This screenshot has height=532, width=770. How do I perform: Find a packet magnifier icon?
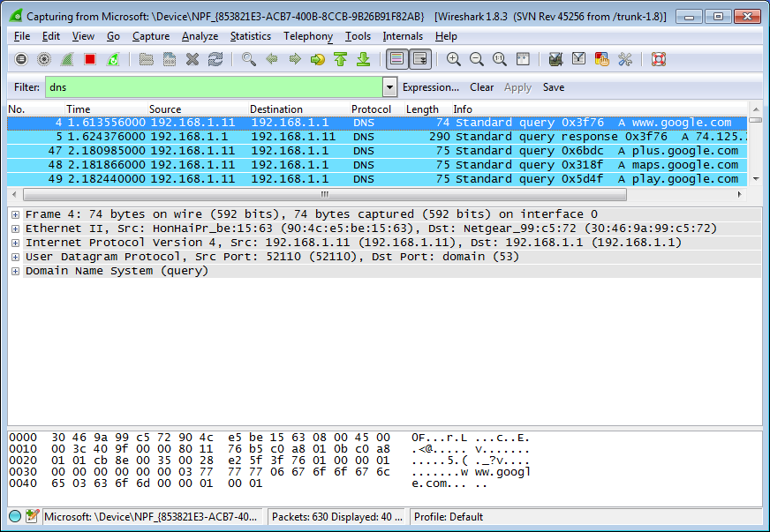249,59
